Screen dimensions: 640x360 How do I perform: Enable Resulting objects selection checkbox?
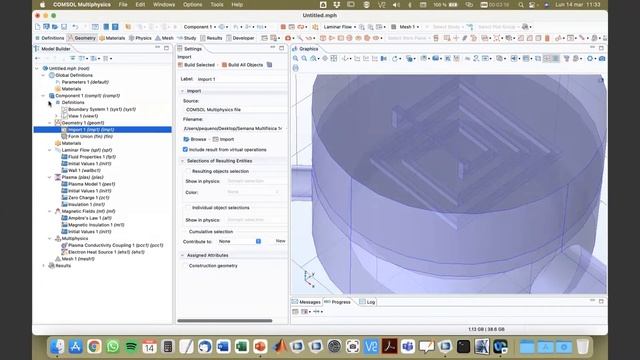click(188, 171)
